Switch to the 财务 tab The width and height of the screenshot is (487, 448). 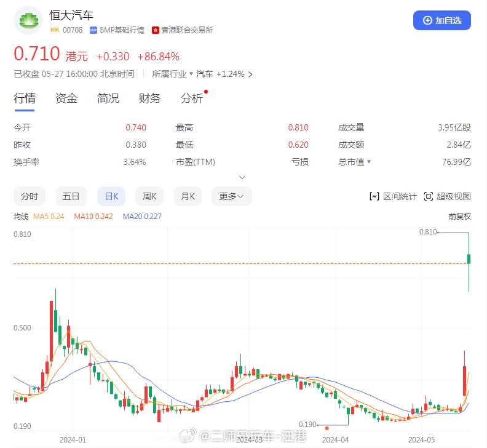point(149,98)
